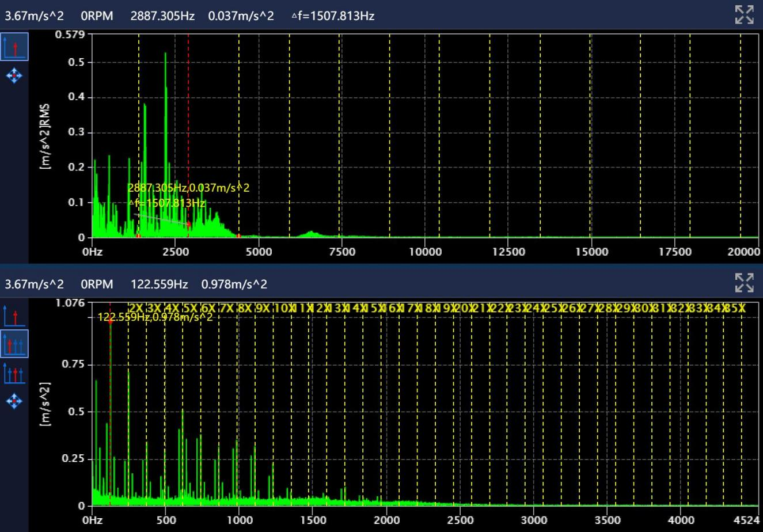Click the [m/s^2]RMS y-axis label
763x532 pixels.
coord(45,136)
